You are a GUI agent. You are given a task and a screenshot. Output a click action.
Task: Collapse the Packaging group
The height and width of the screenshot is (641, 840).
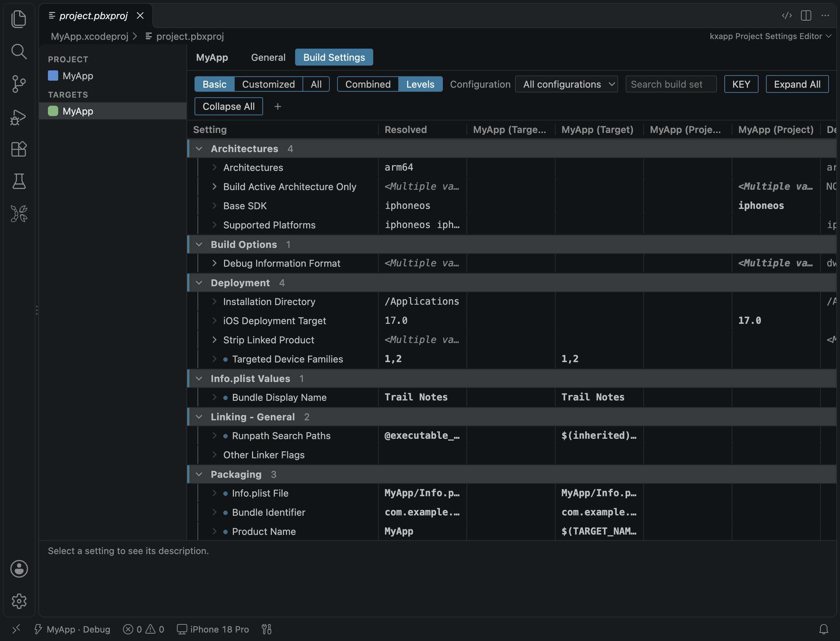199,474
